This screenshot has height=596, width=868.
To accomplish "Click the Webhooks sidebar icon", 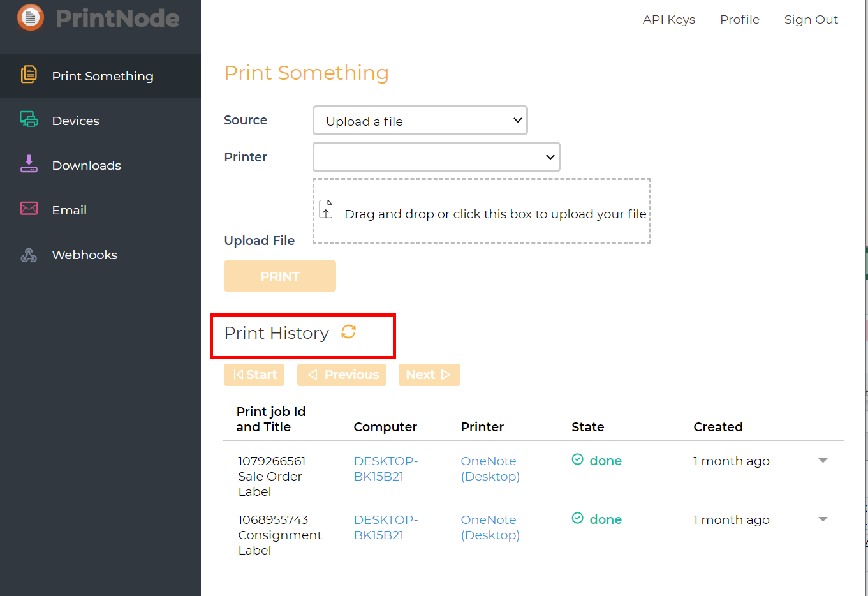I will pyautogui.click(x=29, y=255).
